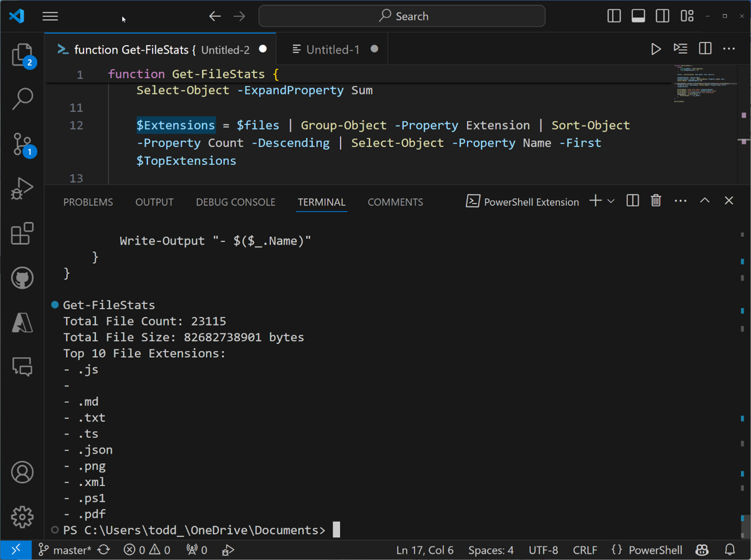Screen dimensions: 751x560
Task: Expand the new terminal launch profile dropdown
Action: pyautogui.click(x=611, y=201)
